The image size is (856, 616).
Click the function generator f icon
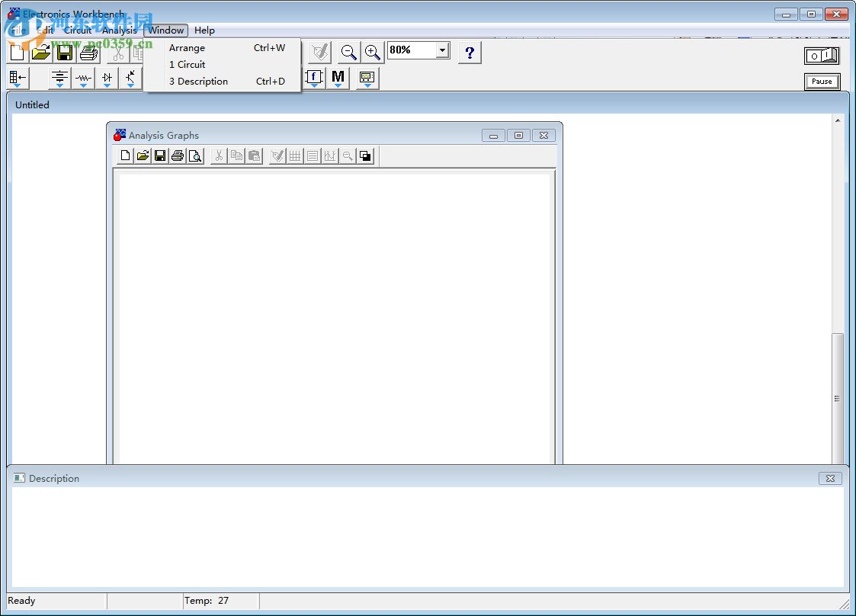pos(314,77)
